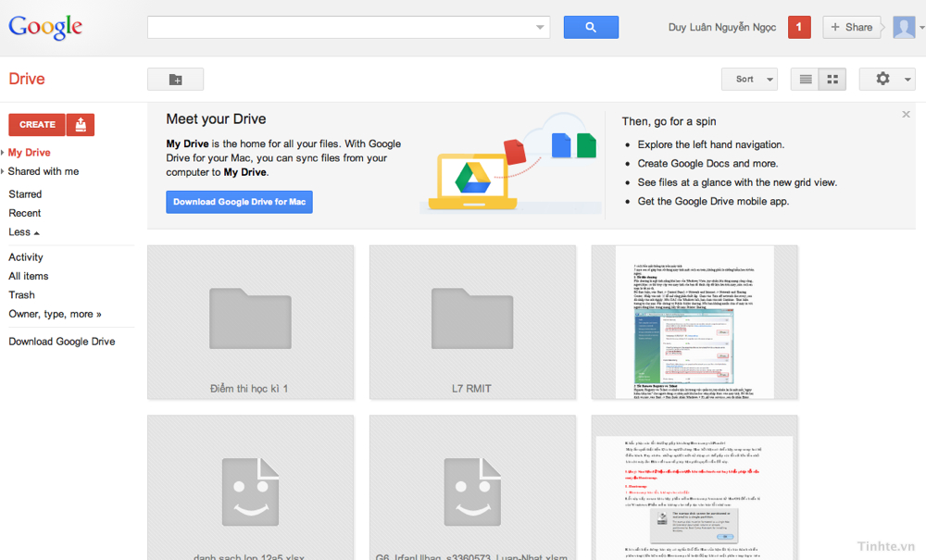
Task: Focus the Drive search input field
Action: (348, 27)
